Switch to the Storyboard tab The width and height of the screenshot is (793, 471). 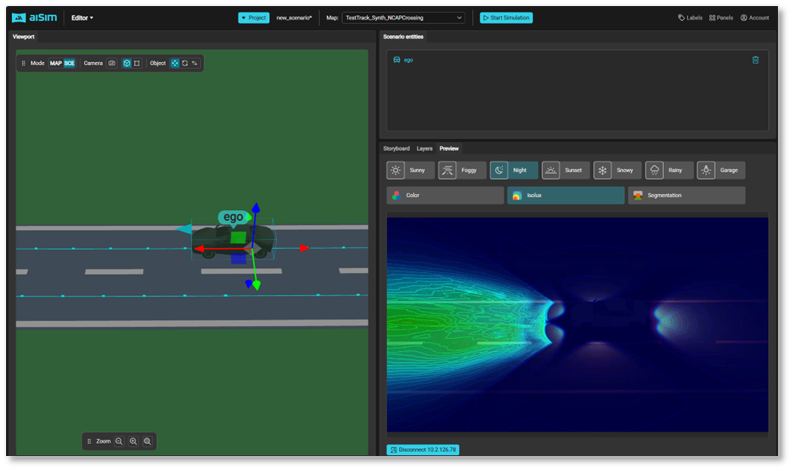tap(396, 148)
